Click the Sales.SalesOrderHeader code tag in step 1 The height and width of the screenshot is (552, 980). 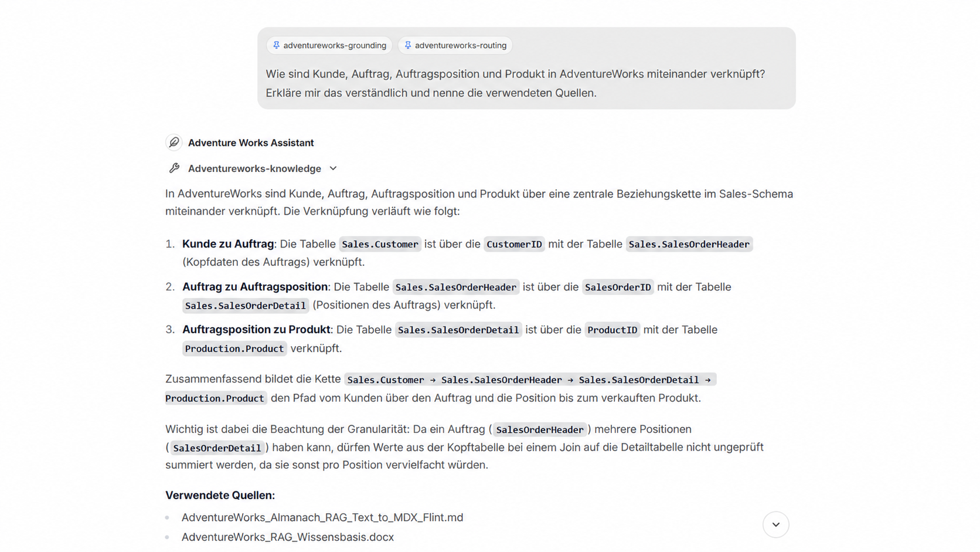pos(689,244)
